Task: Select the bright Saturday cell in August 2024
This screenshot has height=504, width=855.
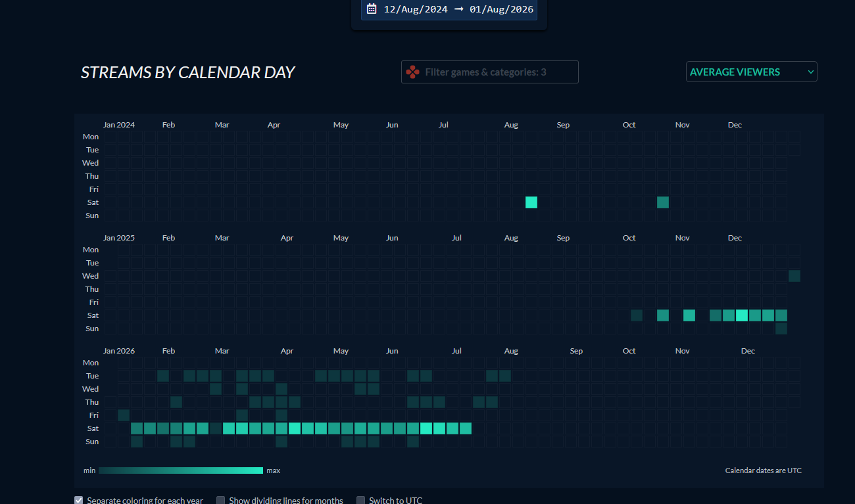Action: [x=531, y=202]
